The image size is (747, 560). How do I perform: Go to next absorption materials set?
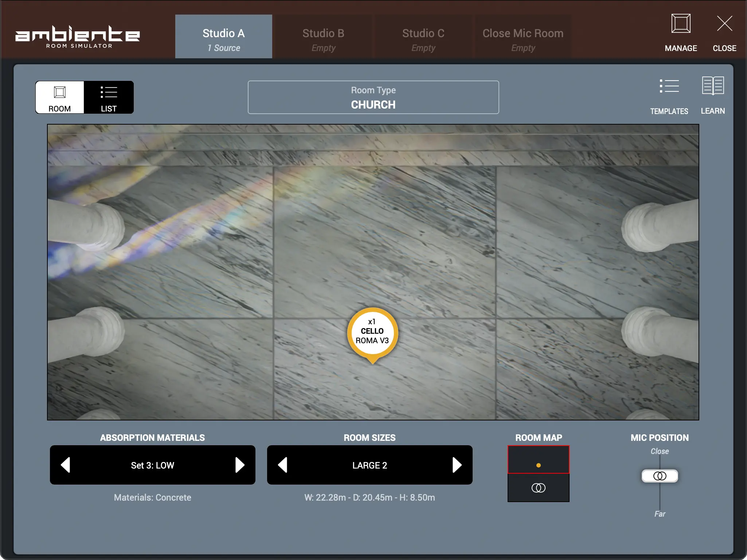click(240, 465)
